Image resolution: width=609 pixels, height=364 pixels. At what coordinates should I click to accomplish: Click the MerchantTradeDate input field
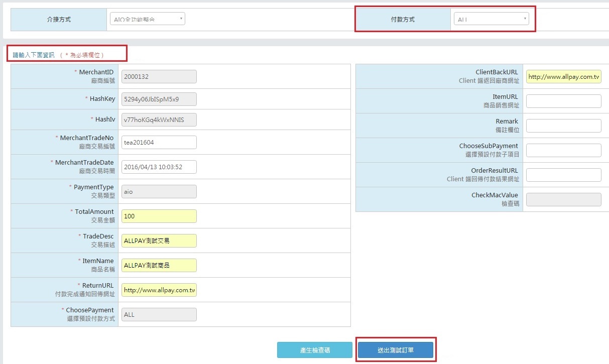(x=159, y=167)
